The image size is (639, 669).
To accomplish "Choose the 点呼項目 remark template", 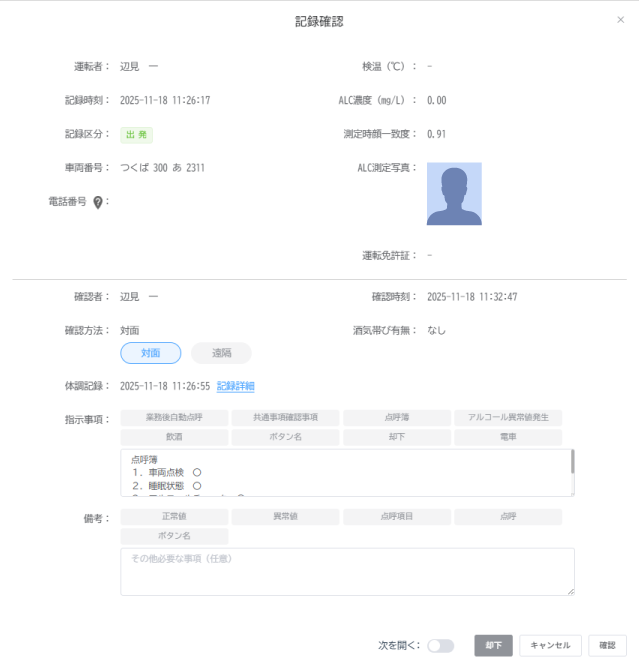I will point(396,517).
